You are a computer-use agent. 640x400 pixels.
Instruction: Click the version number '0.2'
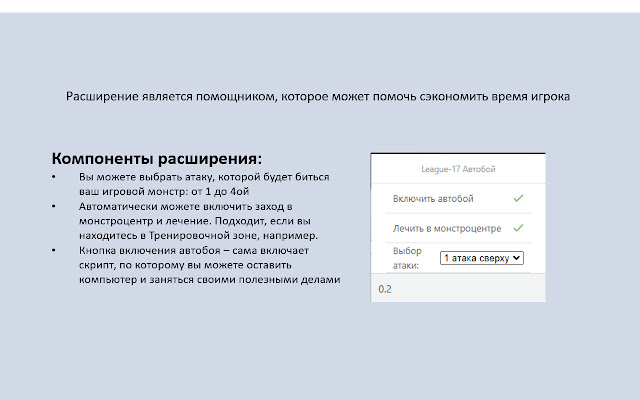pyautogui.click(x=385, y=289)
